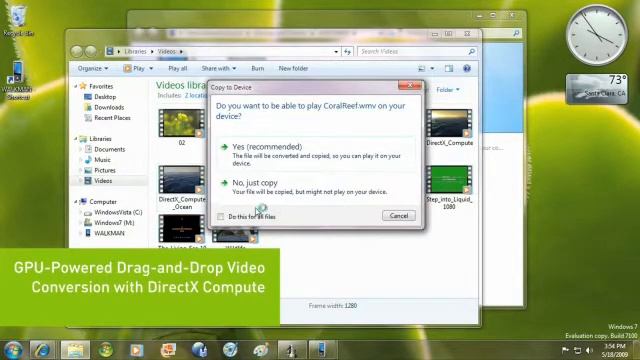640x360 pixels.
Task: Open the Organize menu
Action: point(93,69)
